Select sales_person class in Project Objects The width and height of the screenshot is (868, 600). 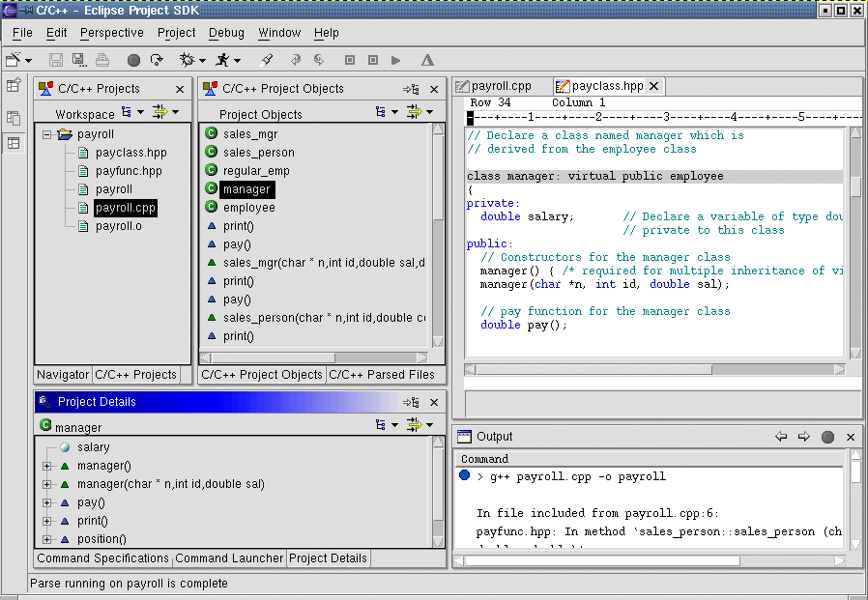pyautogui.click(x=259, y=153)
